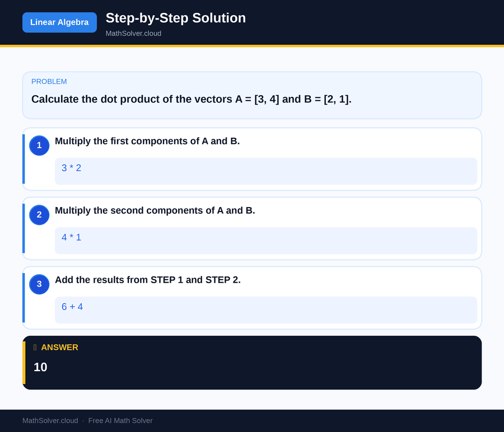Click the Free AI Math Solver footer link

point(120,420)
